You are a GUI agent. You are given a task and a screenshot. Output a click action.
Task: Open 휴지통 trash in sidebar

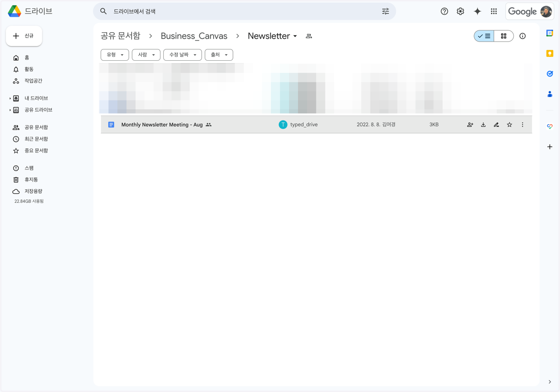31,180
